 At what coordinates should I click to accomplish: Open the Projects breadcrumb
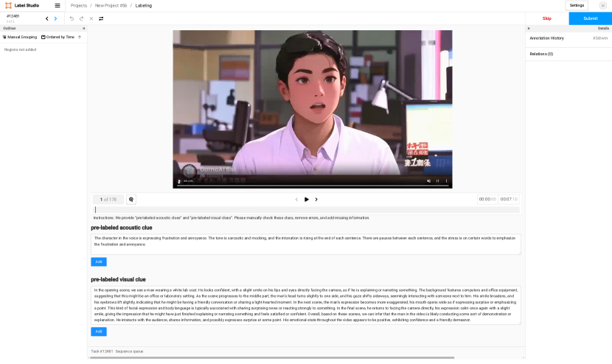click(79, 5)
